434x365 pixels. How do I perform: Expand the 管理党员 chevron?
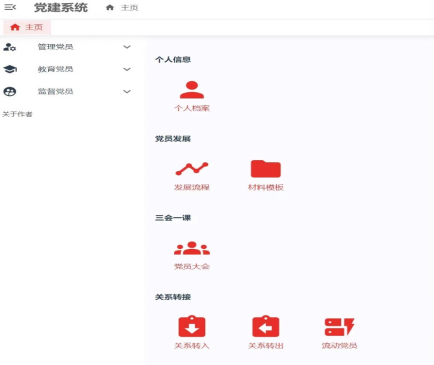127,47
